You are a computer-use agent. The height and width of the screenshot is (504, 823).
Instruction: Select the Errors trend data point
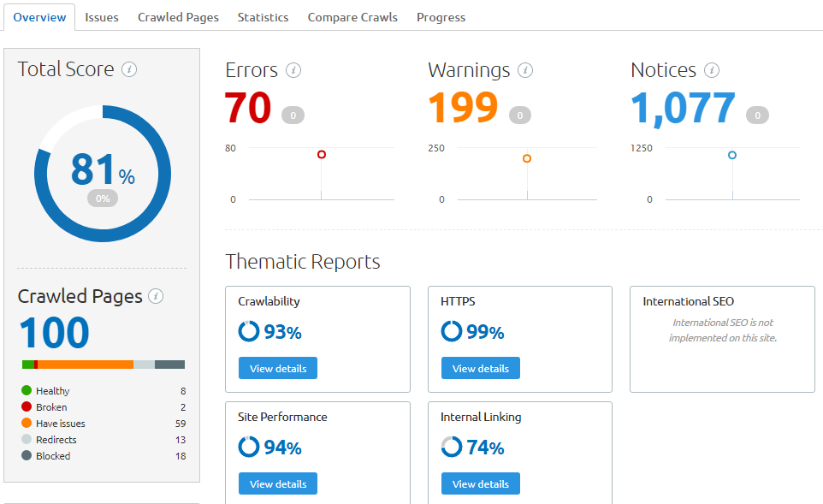(321, 154)
